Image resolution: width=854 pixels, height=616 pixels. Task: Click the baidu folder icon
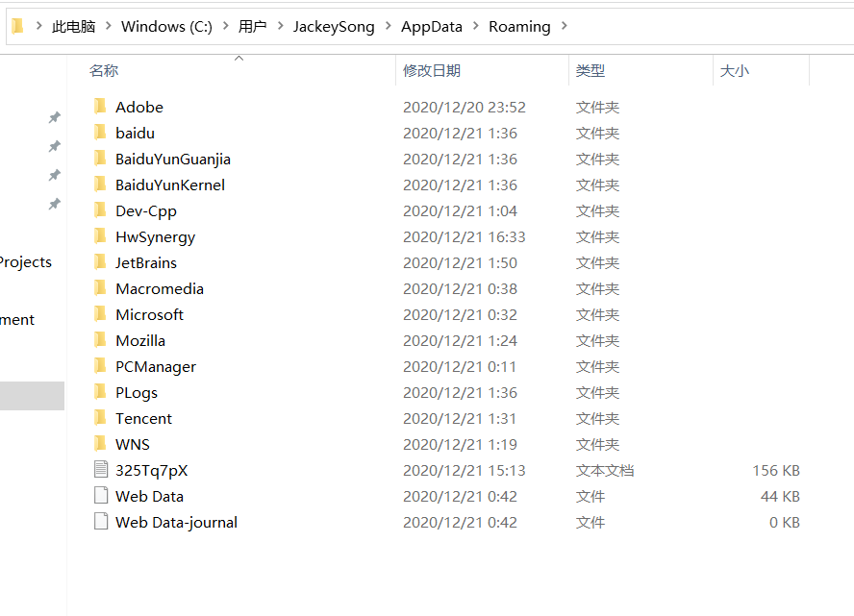(x=100, y=133)
